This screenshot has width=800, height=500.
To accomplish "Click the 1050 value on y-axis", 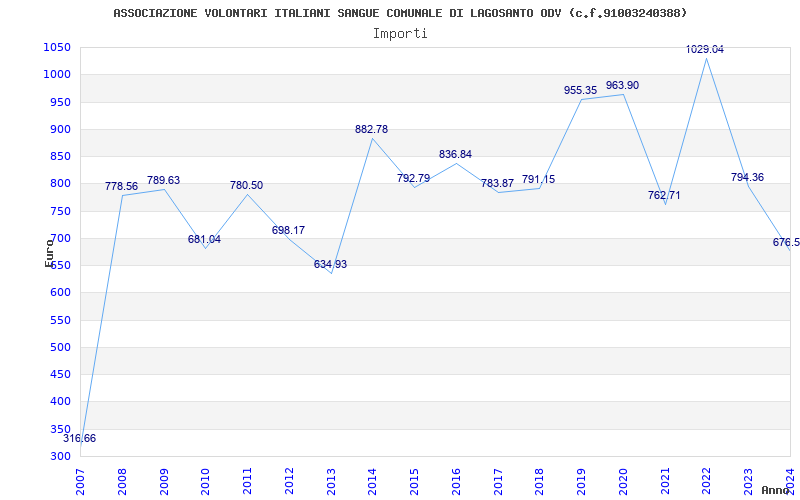I will point(57,47).
